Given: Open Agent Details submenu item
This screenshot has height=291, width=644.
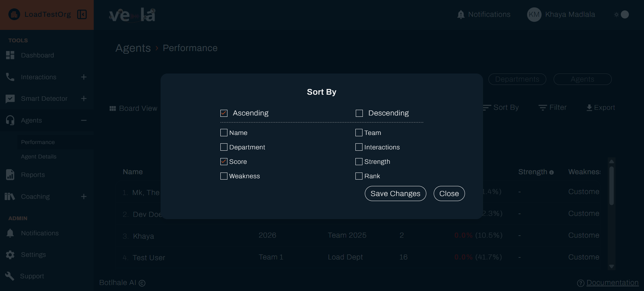Looking at the screenshot, I should point(39,157).
